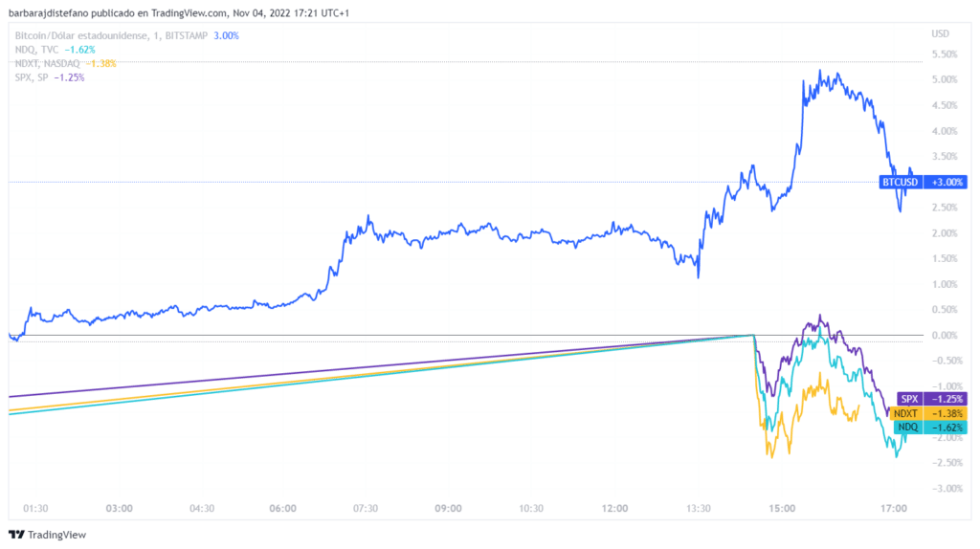This screenshot has height=549, width=980.
Task: Click the NDQ, TVC legend entry
Action: pos(37,49)
